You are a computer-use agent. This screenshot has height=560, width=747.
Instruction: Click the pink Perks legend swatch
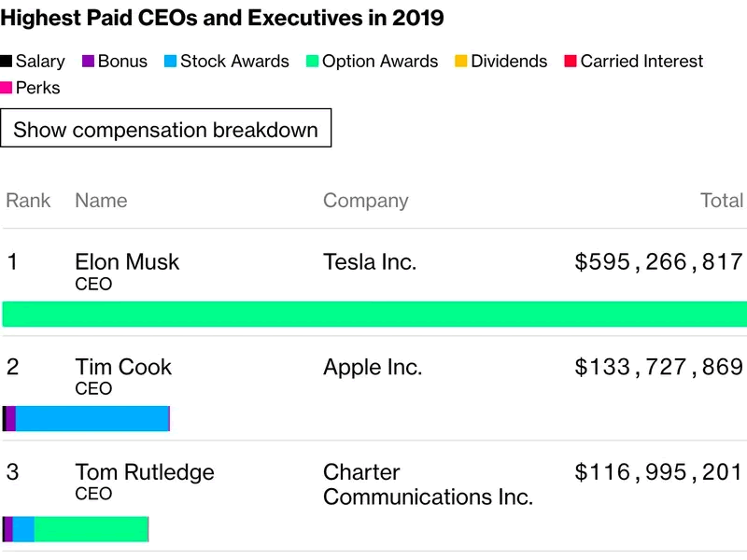(7, 88)
